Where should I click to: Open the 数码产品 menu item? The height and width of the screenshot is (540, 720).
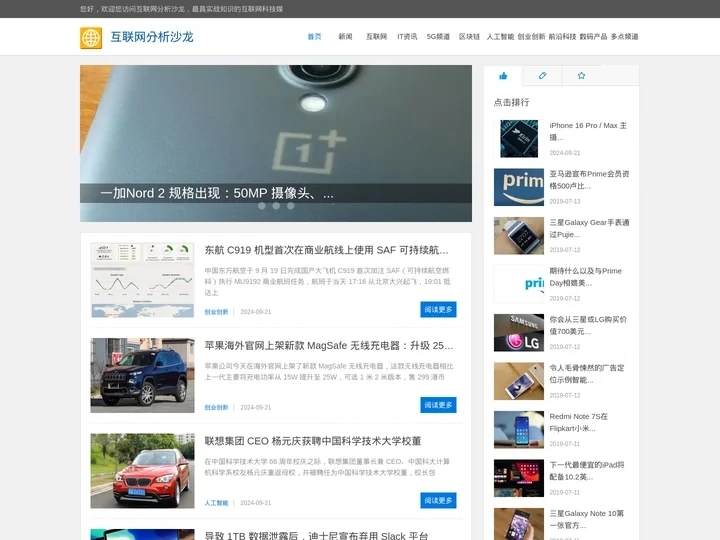tap(593, 37)
